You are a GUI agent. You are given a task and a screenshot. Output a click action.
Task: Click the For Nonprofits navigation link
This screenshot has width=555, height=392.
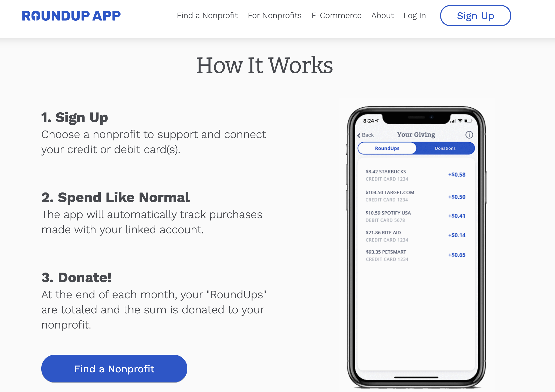coord(275,16)
